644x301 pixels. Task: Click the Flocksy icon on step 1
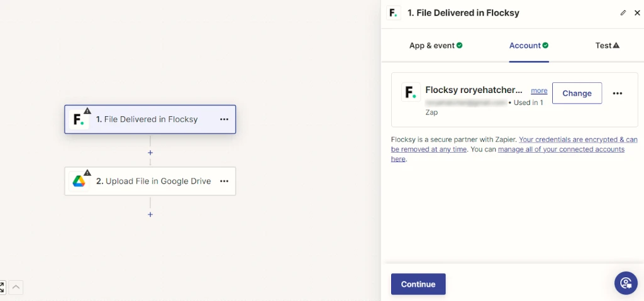coord(79,119)
